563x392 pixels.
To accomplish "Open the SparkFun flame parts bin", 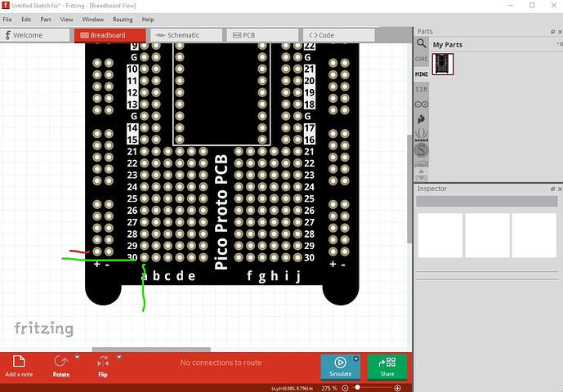I will (422, 119).
